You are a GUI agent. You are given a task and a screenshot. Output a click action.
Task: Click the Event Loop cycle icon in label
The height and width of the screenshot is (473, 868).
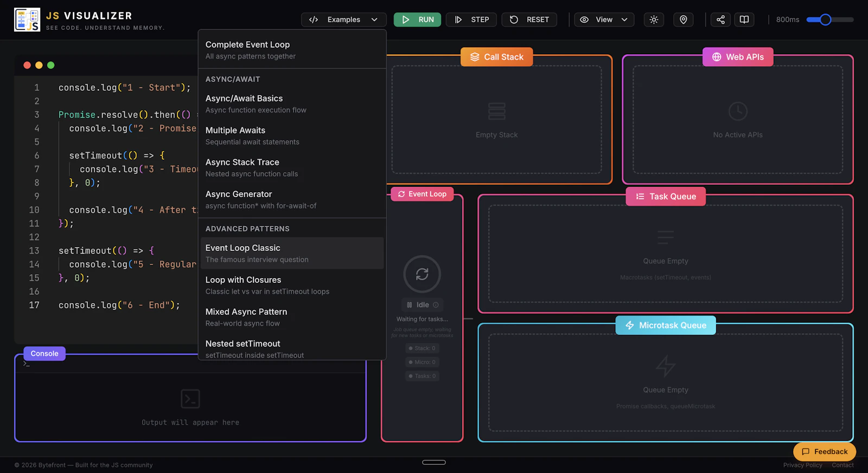401,194
